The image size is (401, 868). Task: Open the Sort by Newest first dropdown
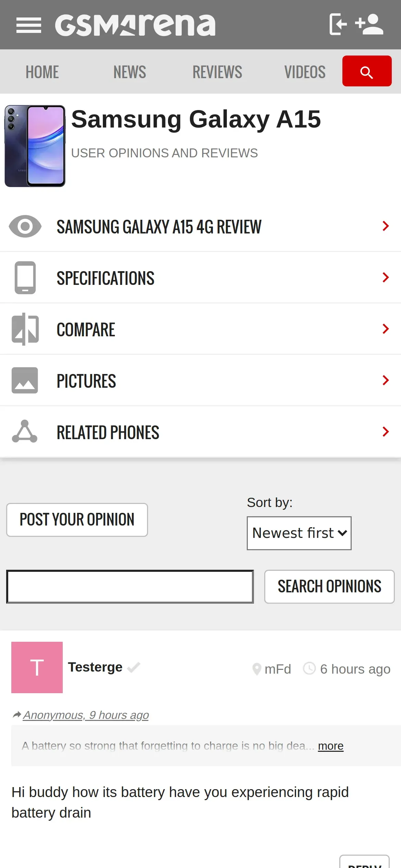[299, 533]
